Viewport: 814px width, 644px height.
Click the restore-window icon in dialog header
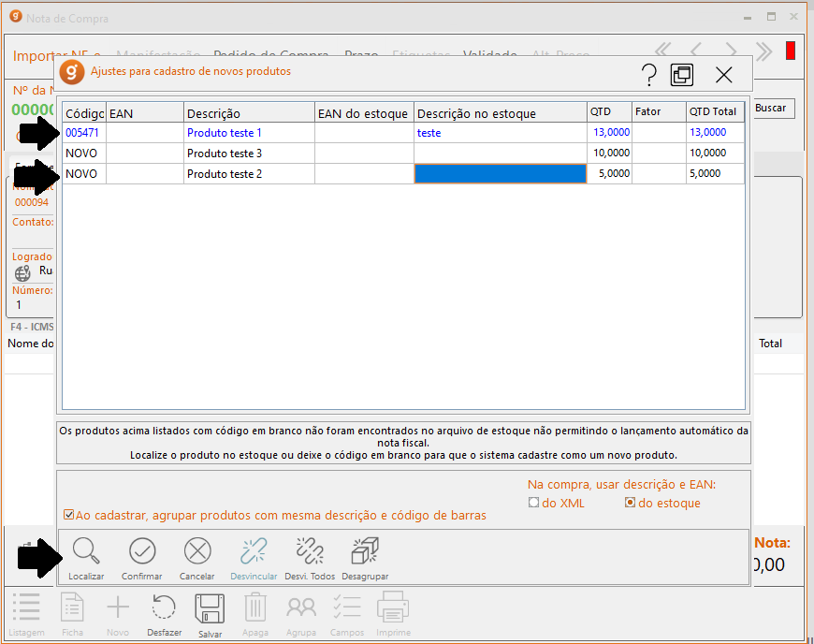(x=682, y=75)
